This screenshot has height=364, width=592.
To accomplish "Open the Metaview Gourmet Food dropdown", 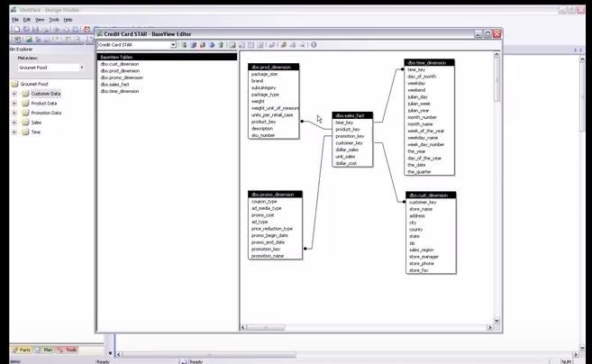I will pos(82,67).
